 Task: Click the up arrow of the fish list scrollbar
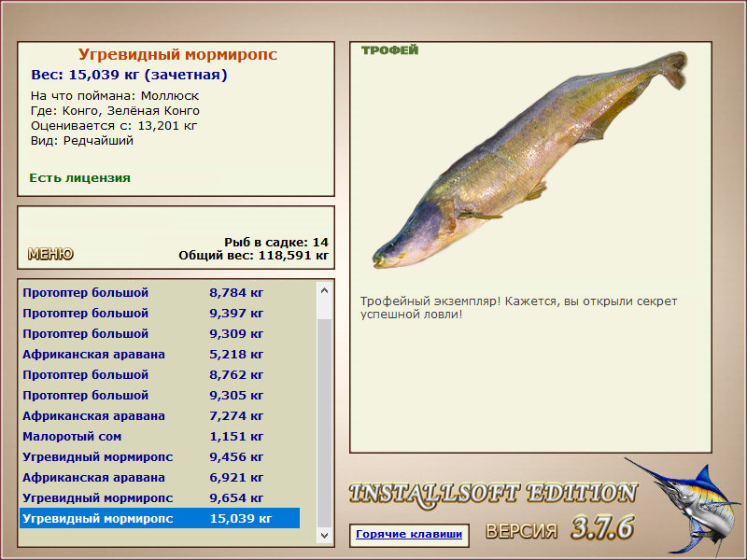point(324,290)
